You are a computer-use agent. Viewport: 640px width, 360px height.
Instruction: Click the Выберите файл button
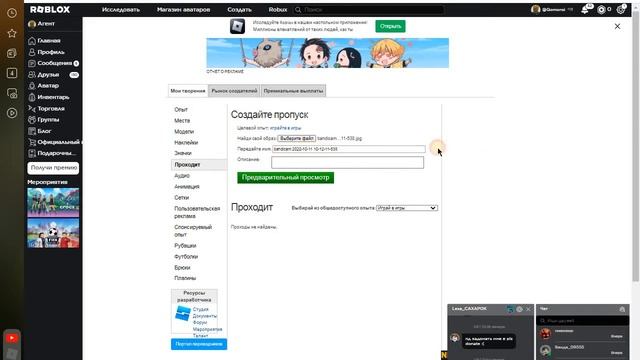297,138
